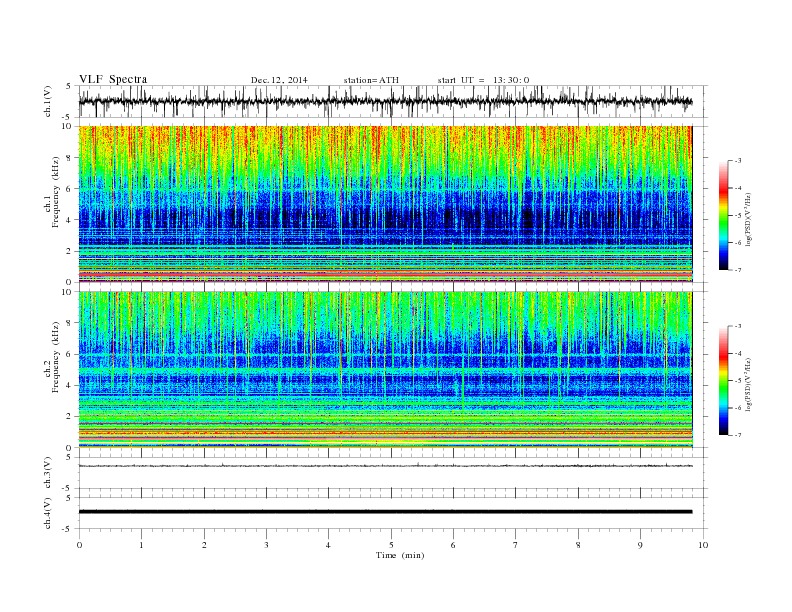
Task: Click the ch.2 spectrogram color scale bar
Action: 723,381
